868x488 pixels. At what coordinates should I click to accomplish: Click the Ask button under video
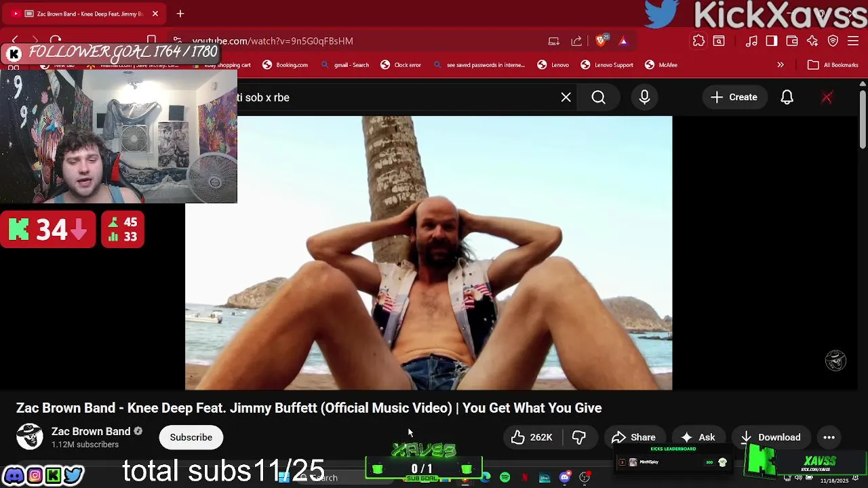click(698, 437)
